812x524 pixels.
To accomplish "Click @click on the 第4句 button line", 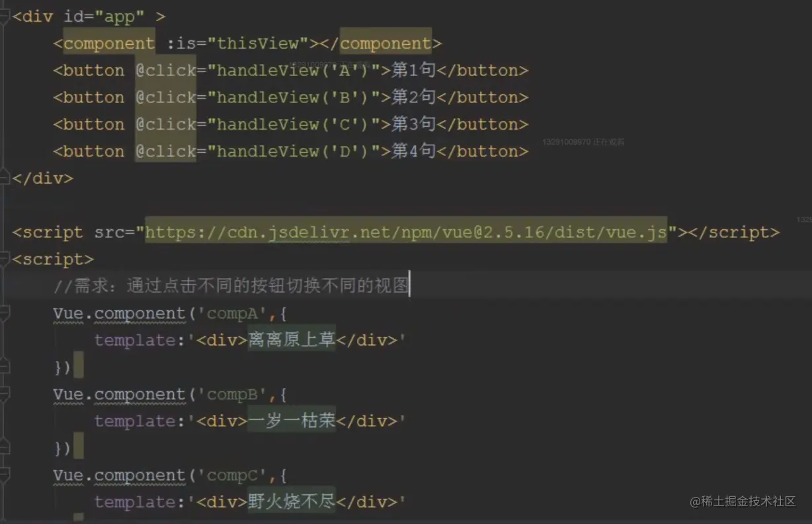I will (x=166, y=152).
